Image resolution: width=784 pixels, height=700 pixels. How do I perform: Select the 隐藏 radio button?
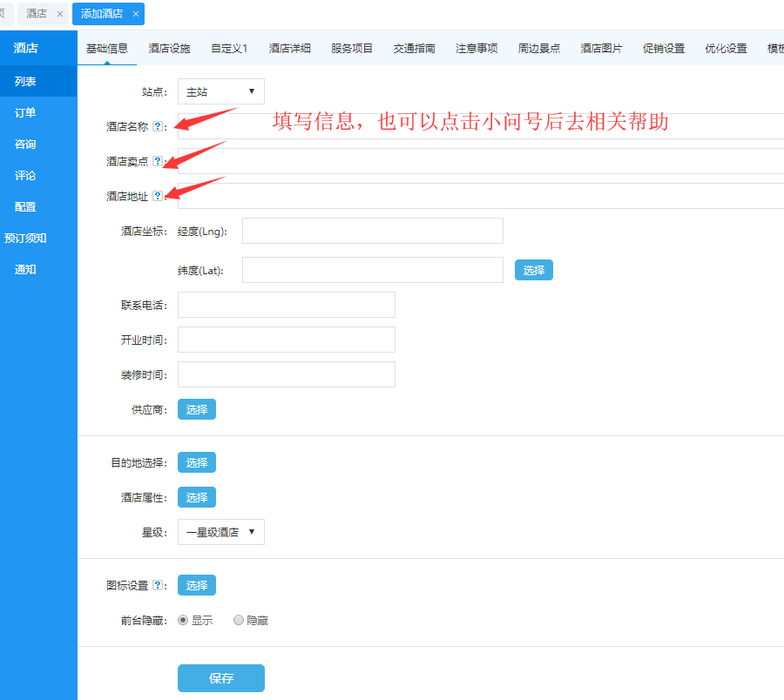coord(239,621)
